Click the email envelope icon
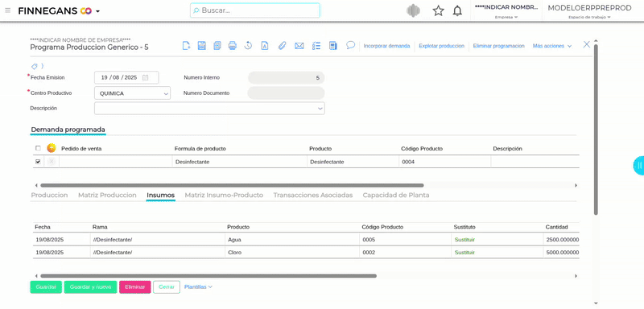 coord(299,46)
